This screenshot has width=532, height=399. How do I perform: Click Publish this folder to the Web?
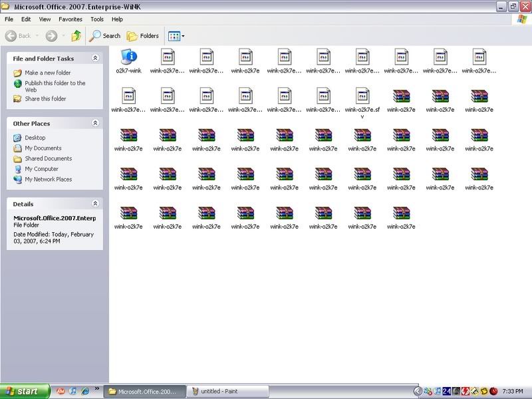(49, 86)
